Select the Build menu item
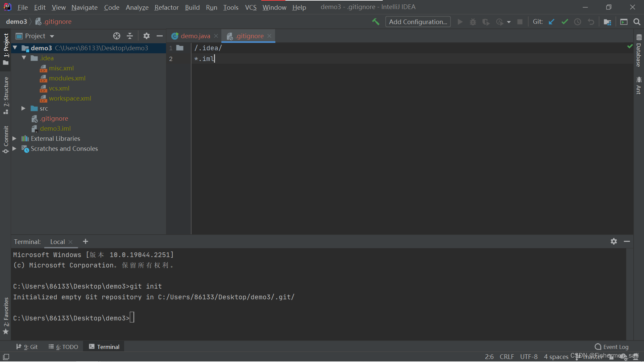The image size is (644, 362). pyautogui.click(x=193, y=7)
